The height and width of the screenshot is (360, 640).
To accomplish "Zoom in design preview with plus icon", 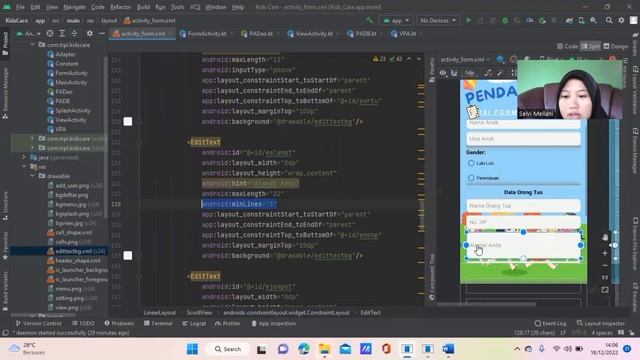I will [605, 253].
